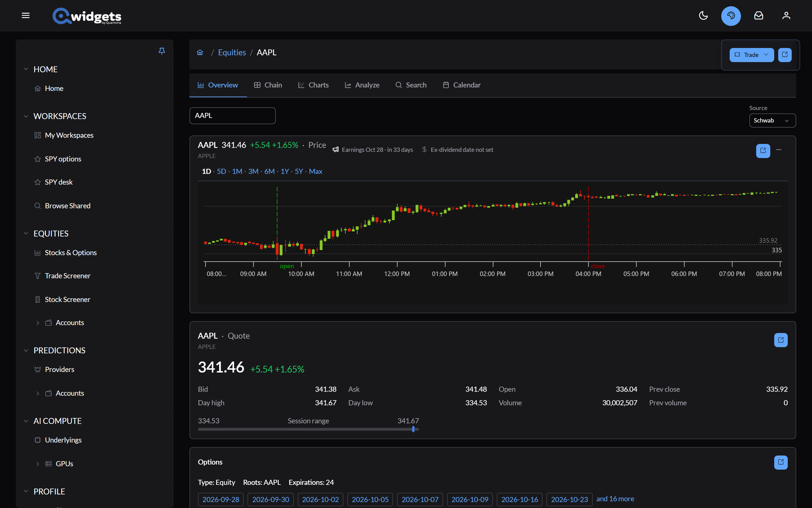Select the 6M chart range
Screen dimensions: 812x508
pyautogui.click(x=270, y=171)
